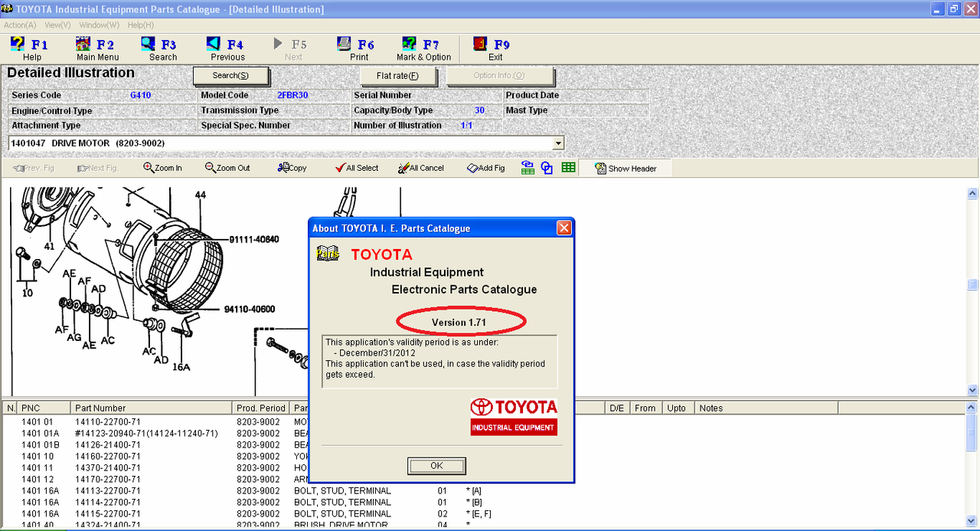This screenshot has height=531, width=980.
Task: Click the Series Code G410 value
Action: pos(140,95)
